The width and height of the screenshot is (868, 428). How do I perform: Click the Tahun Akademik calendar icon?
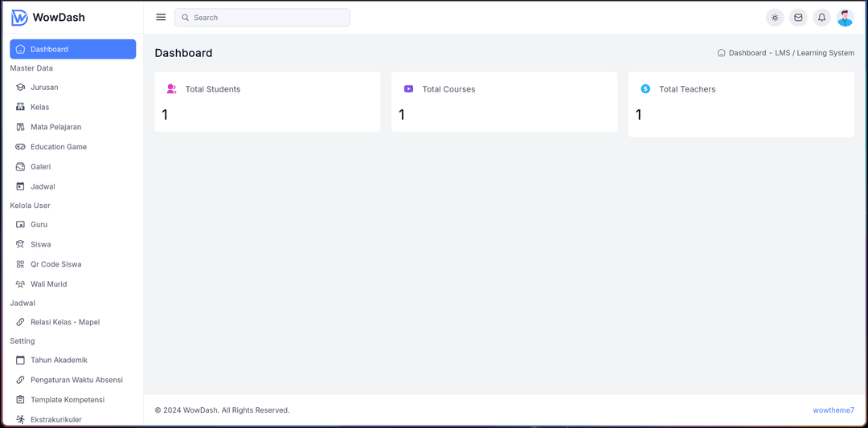click(x=20, y=360)
